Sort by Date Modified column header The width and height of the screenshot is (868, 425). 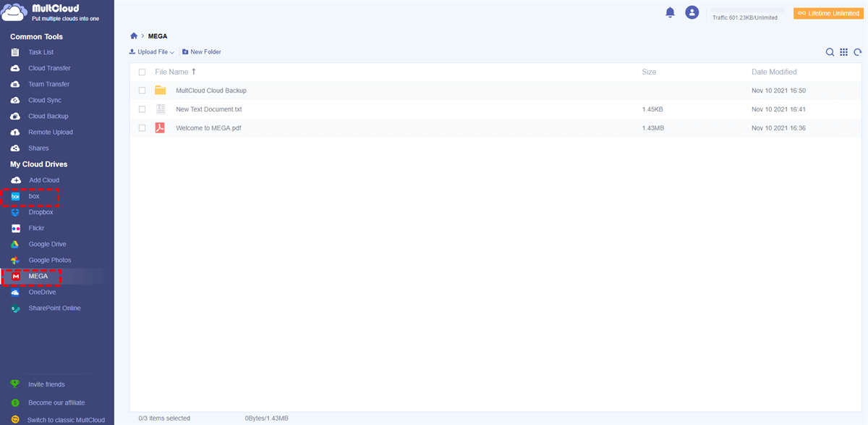[774, 72]
